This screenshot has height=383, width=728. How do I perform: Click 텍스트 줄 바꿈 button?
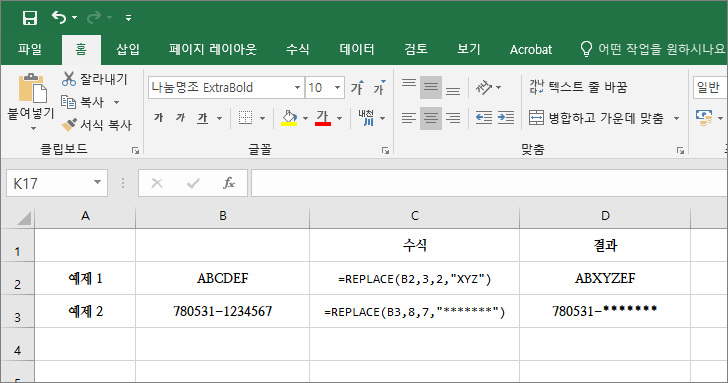coord(578,87)
